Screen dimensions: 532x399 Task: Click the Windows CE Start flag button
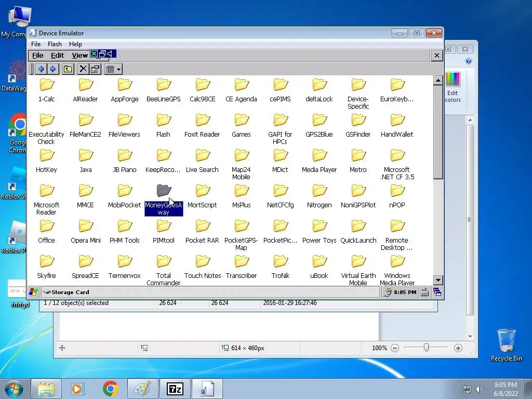(33, 292)
